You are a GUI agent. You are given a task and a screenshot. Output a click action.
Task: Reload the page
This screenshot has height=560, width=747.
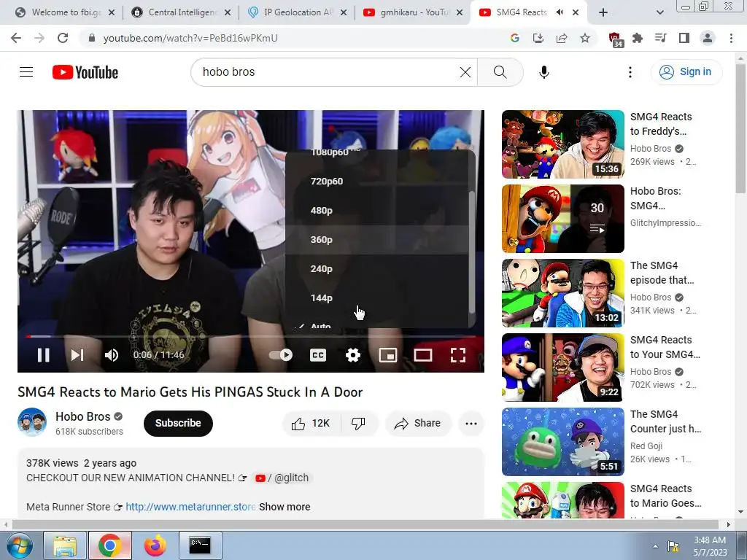63,38
